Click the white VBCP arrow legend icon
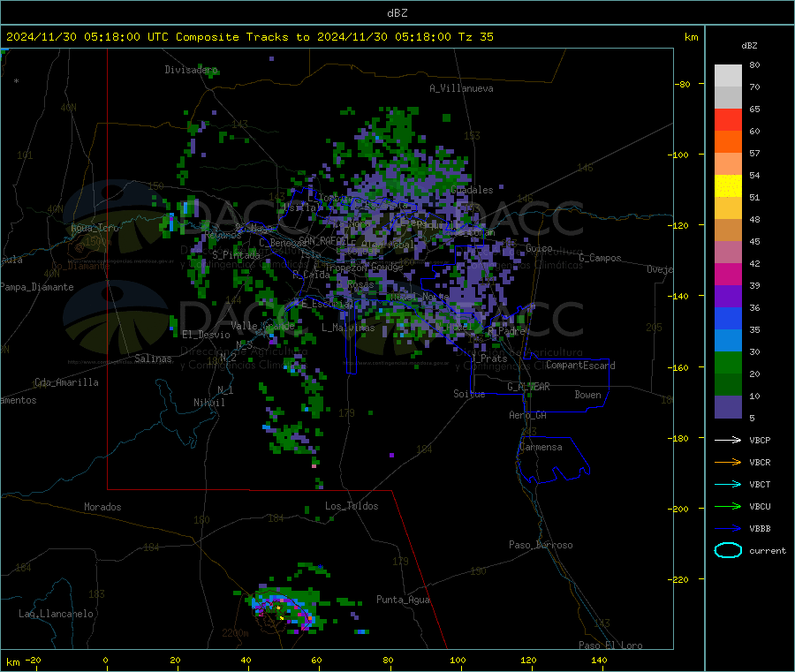Viewport: 795px width, 672px height. coord(728,440)
